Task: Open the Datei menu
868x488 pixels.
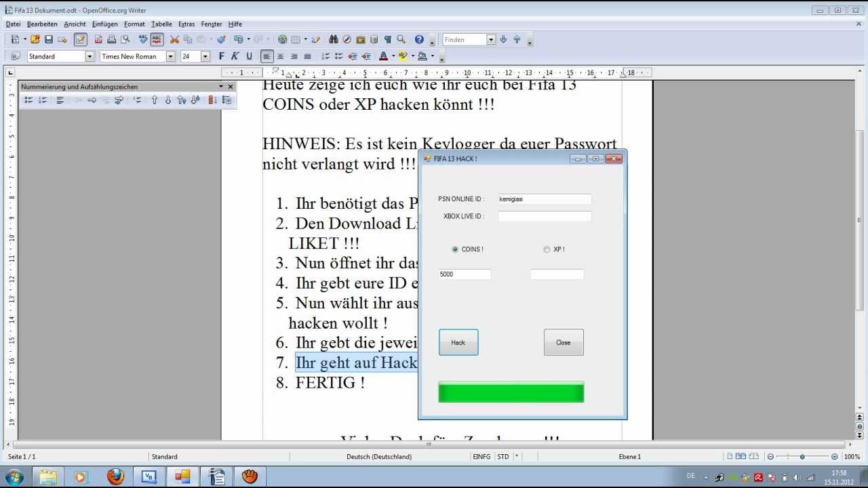Action: pyautogui.click(x=14, y=24)
